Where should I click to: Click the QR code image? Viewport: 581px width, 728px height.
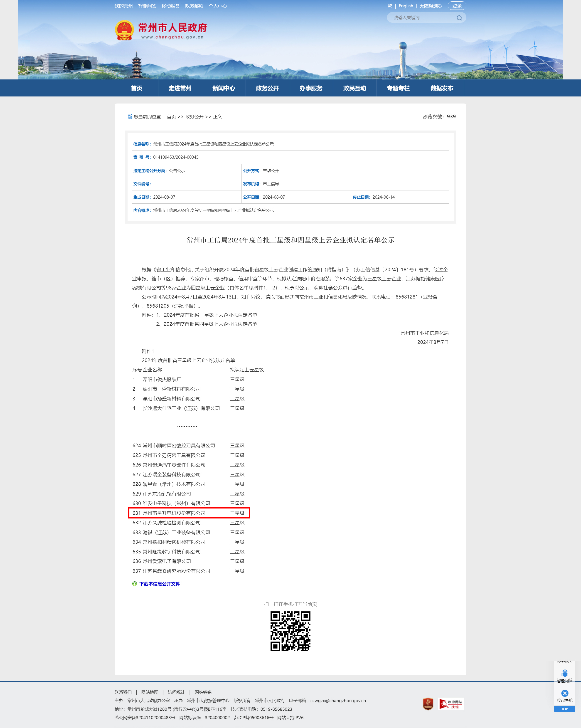tap(290, 631)
